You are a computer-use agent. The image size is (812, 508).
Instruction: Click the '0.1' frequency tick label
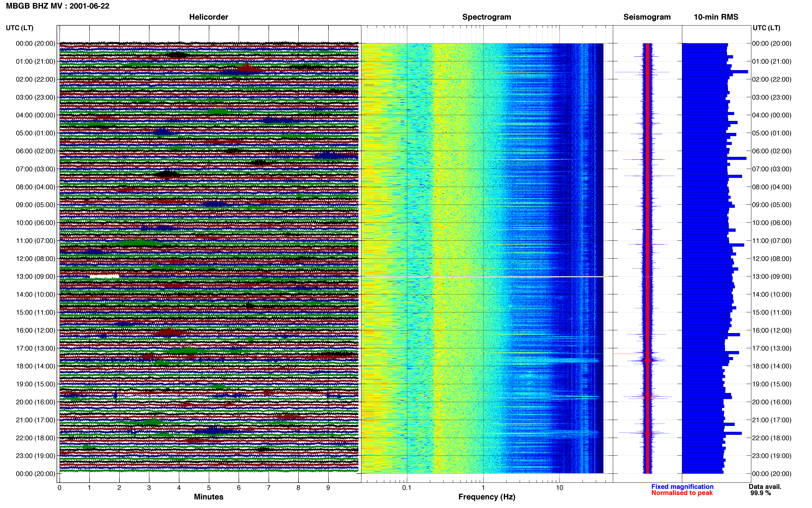(407, 487)
